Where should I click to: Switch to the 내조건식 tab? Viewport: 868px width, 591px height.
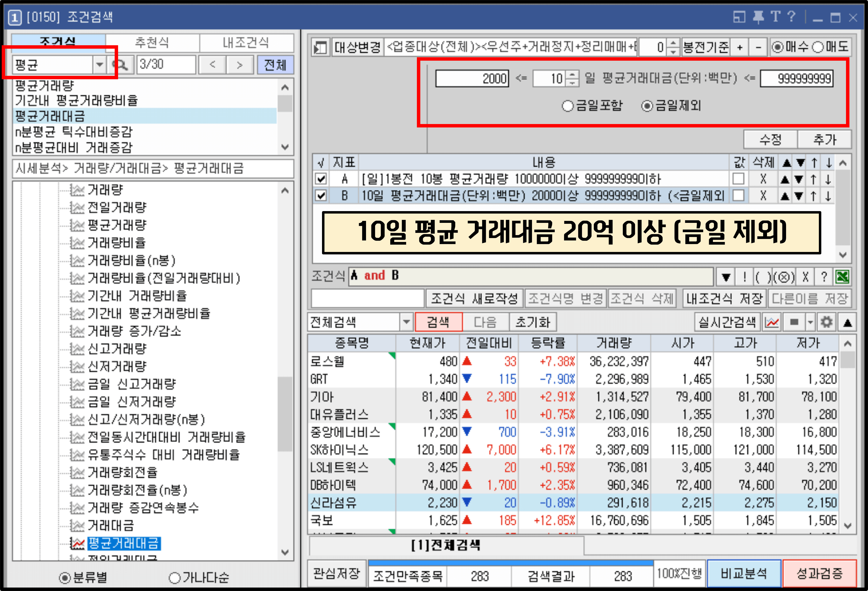point(246,42)
